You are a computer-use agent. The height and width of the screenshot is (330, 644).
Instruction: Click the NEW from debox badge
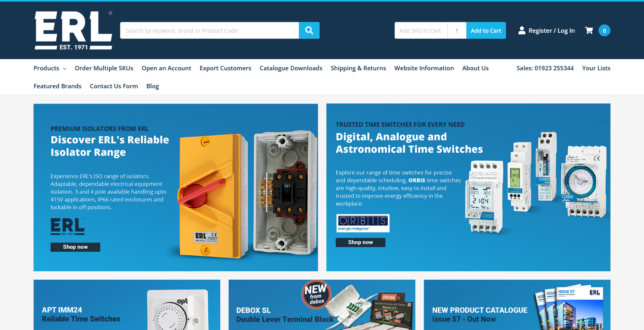316,294
